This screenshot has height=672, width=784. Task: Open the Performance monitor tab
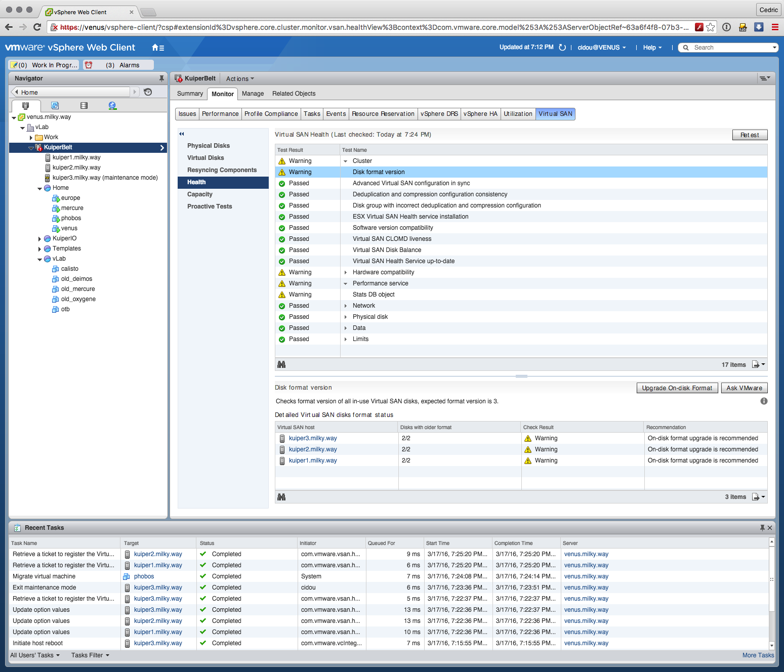pos(220,114)
